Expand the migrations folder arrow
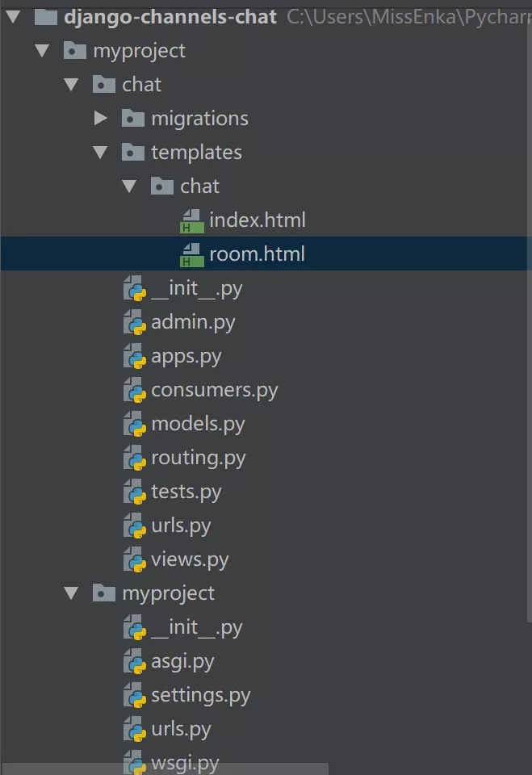Image resolution: width=532 pixels, height=775 pixels. click(x=100, y=119)
